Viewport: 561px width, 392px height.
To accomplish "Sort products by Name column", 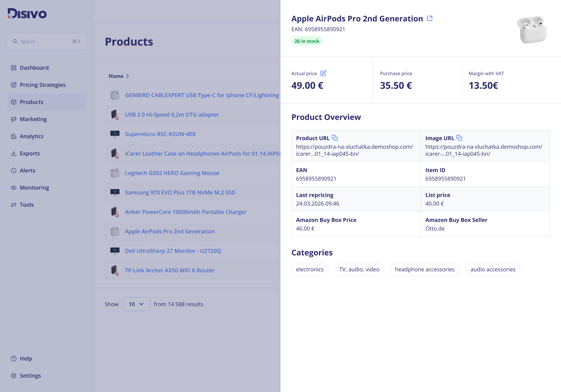I will coord(119,76).
